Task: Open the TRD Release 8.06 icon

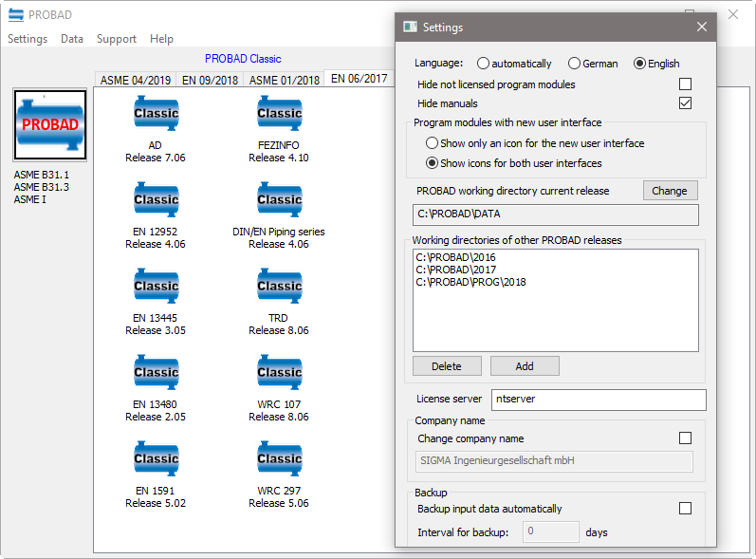Action: (279, 287)
